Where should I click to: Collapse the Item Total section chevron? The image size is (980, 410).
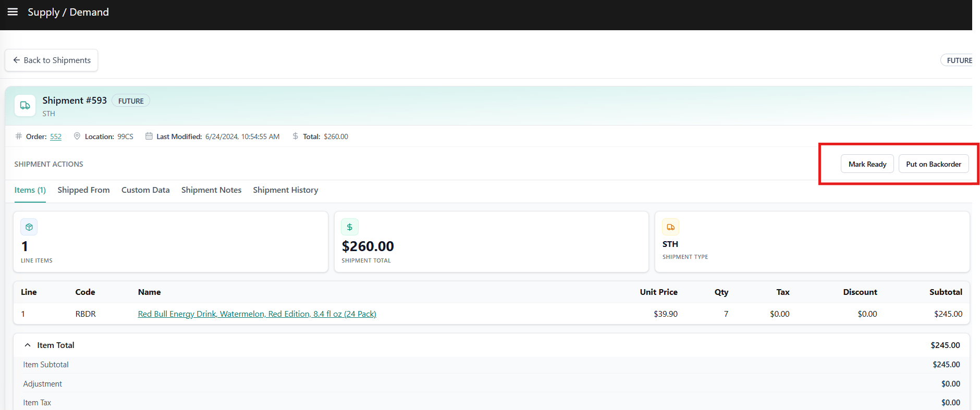28,345
